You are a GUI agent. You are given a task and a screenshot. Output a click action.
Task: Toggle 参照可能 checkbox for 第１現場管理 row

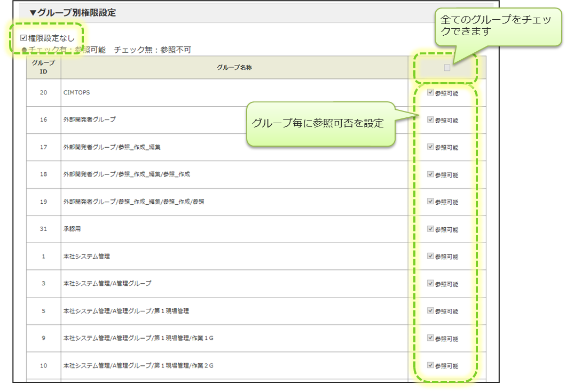(x=430, y=310)
